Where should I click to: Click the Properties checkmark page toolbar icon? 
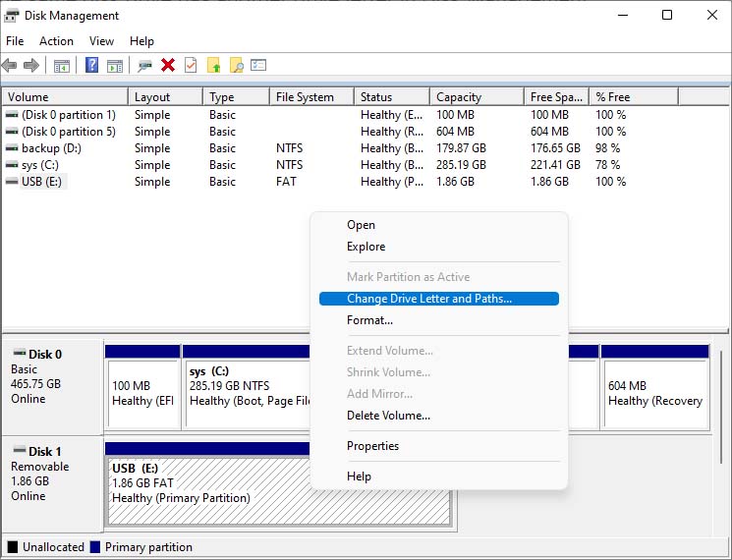(x=191, y=66)
